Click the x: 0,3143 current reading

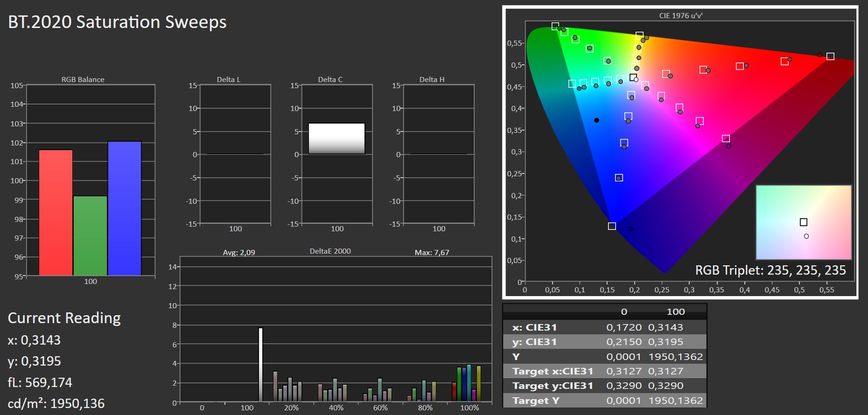34,340
